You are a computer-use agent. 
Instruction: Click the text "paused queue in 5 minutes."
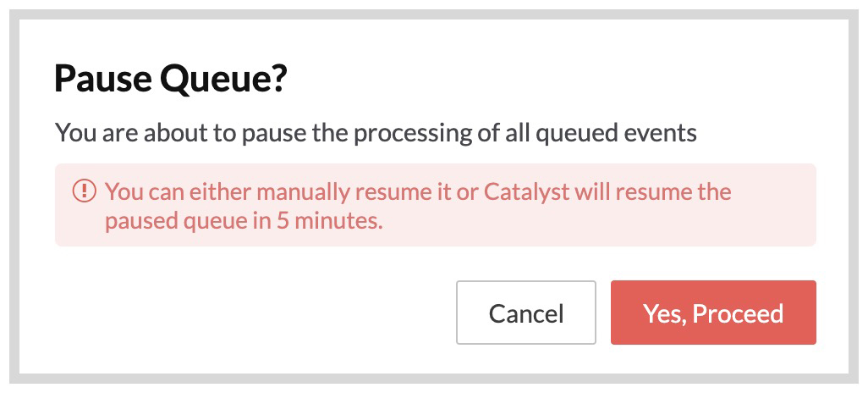point(243,222)
